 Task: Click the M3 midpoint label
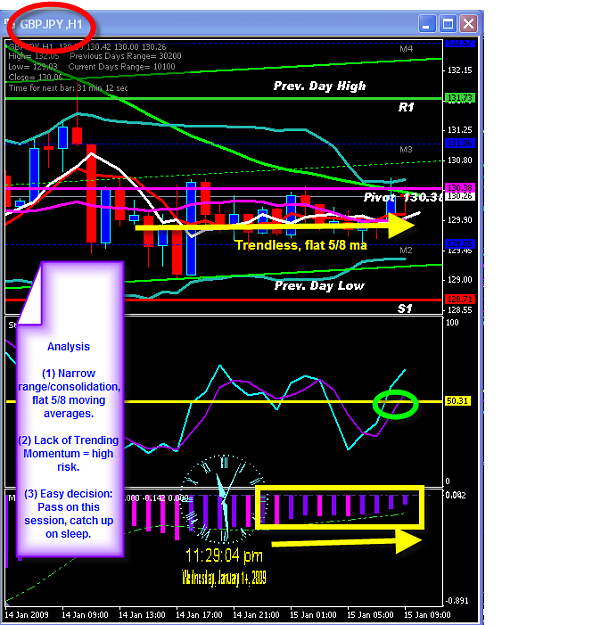406,149
